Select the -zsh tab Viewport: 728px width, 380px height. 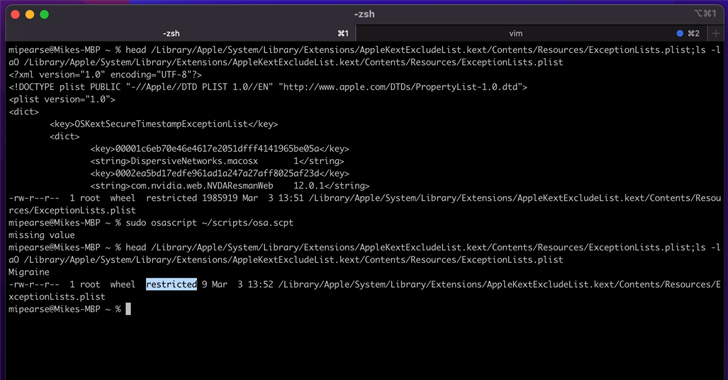coord(180,33)
